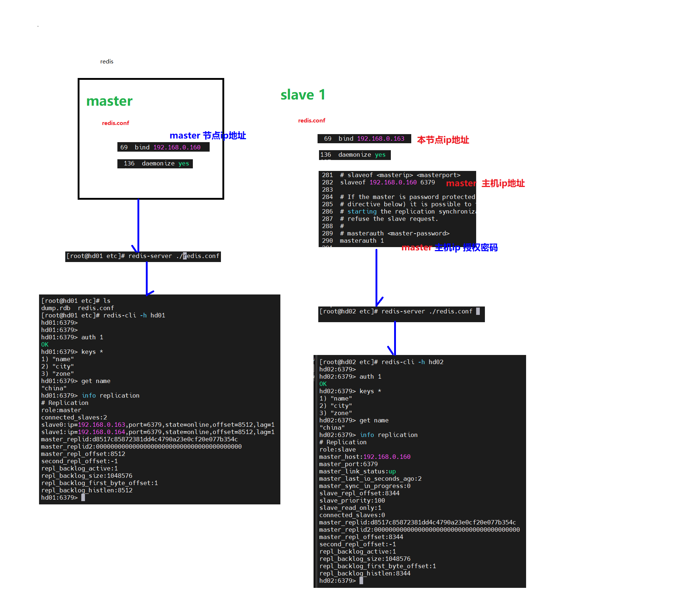Viewport: 700px width, 613px height.
Task: Click the blue 'master 节点ip地址' annotation
Action: coord(207,136)
